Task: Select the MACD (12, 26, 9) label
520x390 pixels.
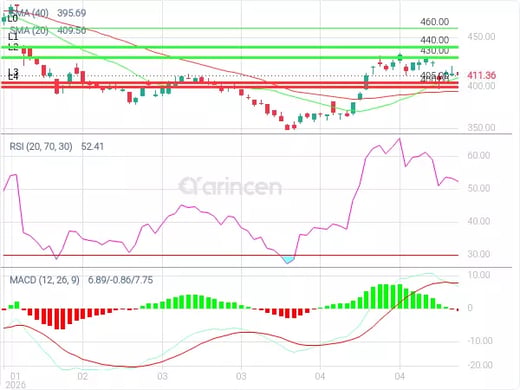Action: tap(44, 280)
